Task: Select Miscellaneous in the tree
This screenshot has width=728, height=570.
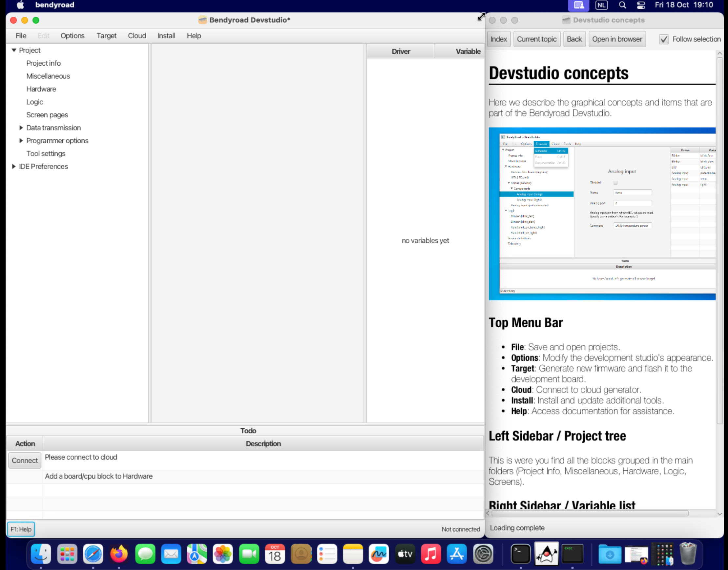Action: [x=48, y=76]
